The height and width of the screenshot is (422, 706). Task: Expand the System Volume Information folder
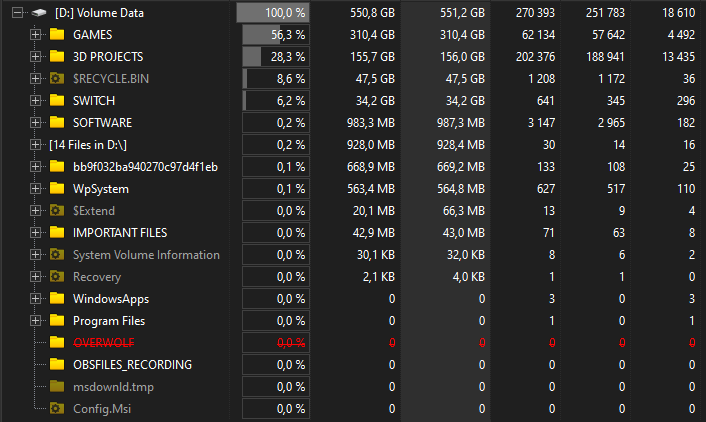(35, 255)
